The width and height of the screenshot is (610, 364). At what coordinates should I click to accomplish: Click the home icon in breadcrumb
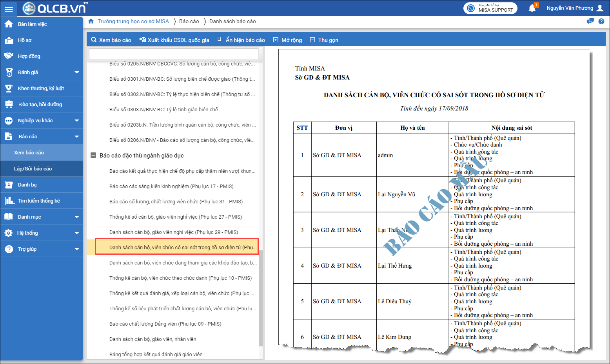pos(91,21)
